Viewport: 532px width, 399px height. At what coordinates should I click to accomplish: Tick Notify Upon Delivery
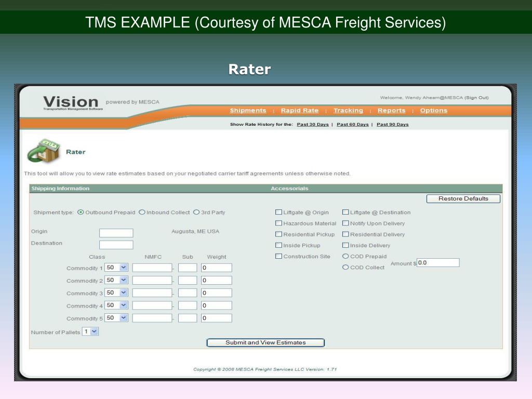click(345, 223)
